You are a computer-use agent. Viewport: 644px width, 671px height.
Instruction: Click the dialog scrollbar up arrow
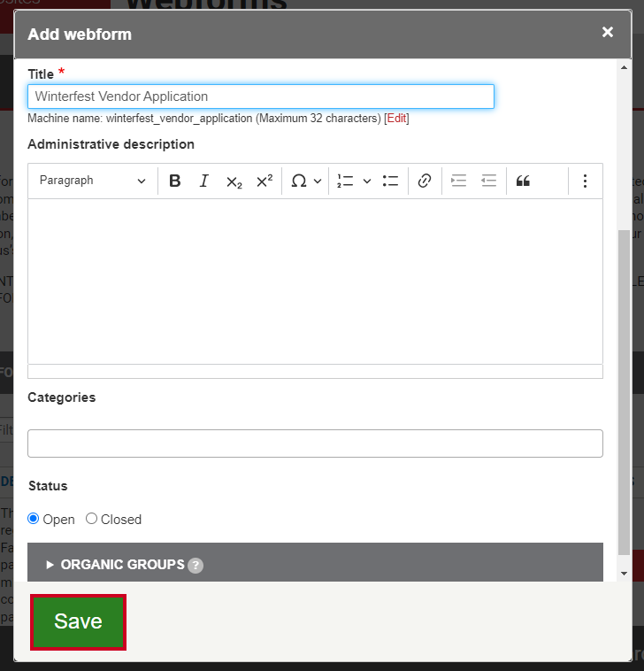[624, 67]
